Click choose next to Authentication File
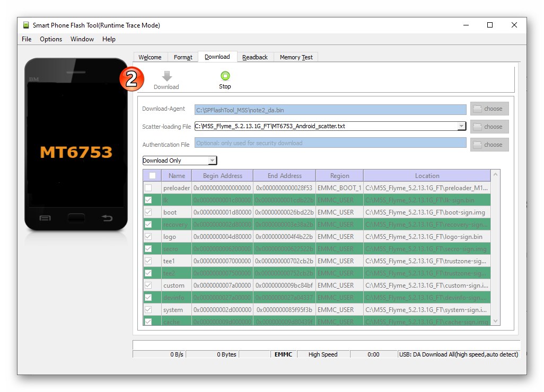The image size is (544, 392). click(488, 144)
